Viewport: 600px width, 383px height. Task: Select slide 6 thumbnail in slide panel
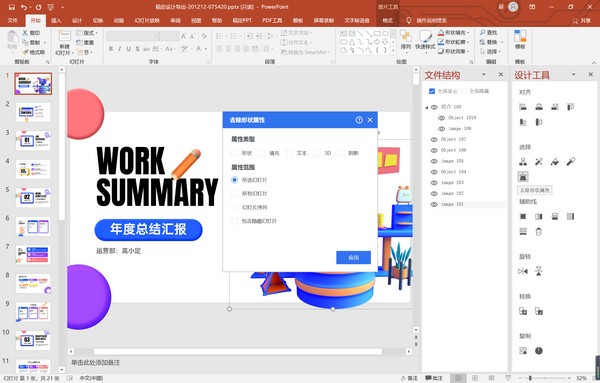tap(33, 227)
